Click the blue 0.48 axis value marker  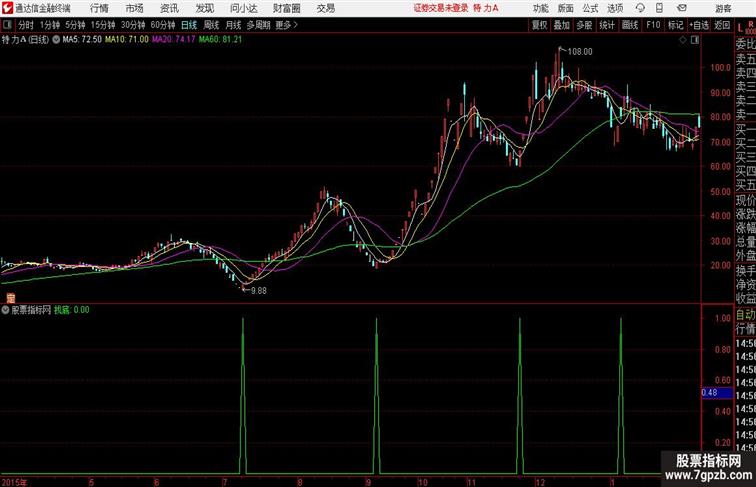click(x=717, y=392)
